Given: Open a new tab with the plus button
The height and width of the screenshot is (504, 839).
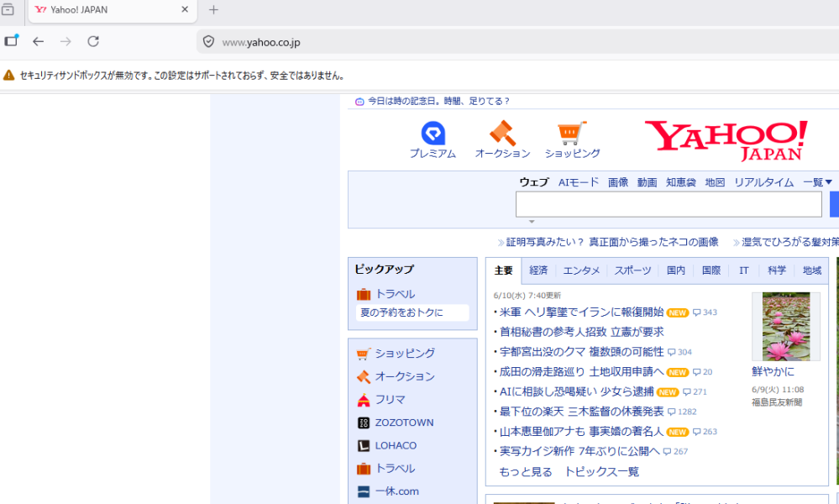Looking at the screenshot, I should 213,9.
